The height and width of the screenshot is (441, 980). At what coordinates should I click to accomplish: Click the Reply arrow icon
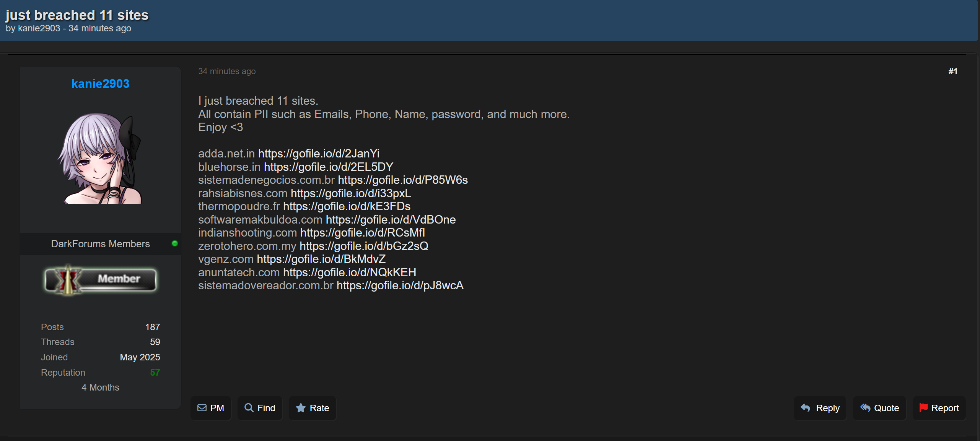click(x=805, y=408)
